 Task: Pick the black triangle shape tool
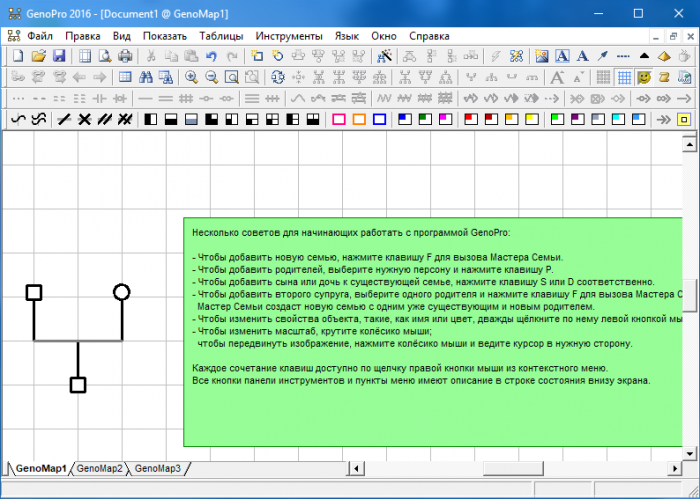(644, 56)
